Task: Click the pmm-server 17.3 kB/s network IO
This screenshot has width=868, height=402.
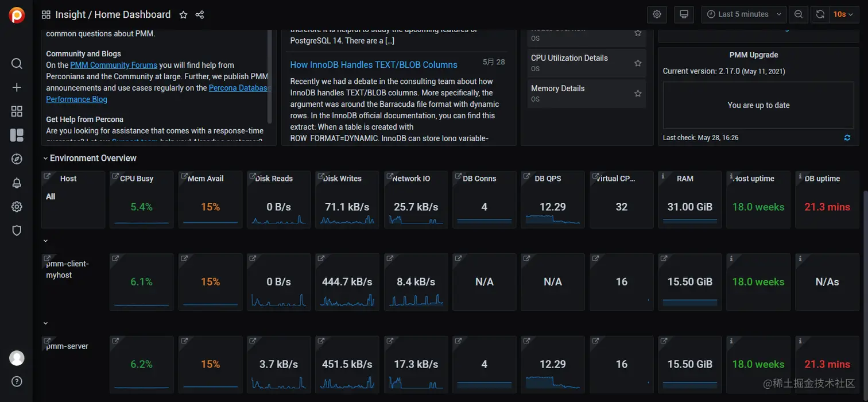Action: coord(416,364)
